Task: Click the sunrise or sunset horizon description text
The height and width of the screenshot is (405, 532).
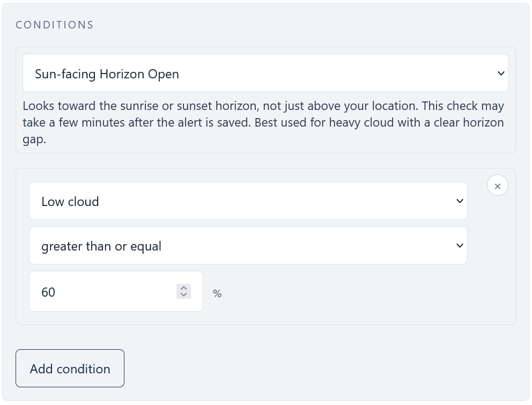Action: click(x=263, y=122)
